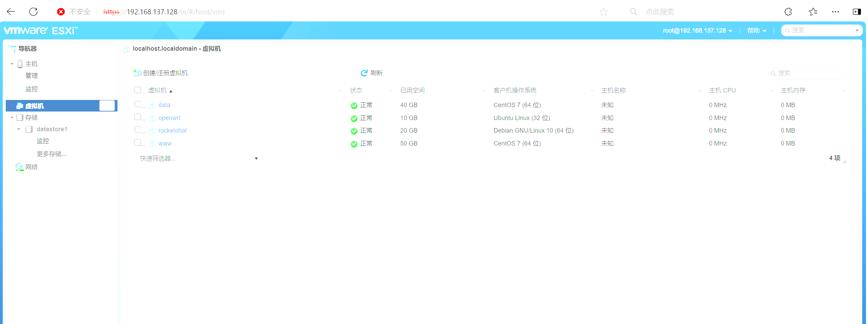Open the rocketchat virtual machine link
868x324 pixels.
(x=172, y=131)
